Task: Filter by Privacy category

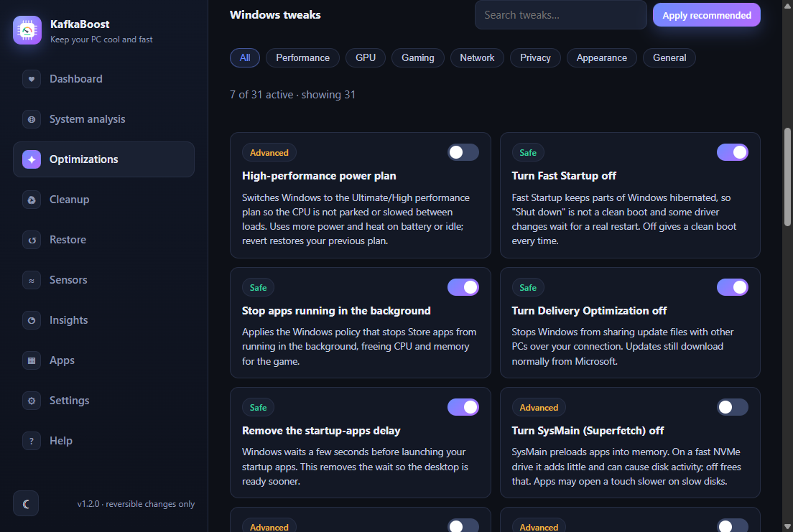Action: click(535, 57)
